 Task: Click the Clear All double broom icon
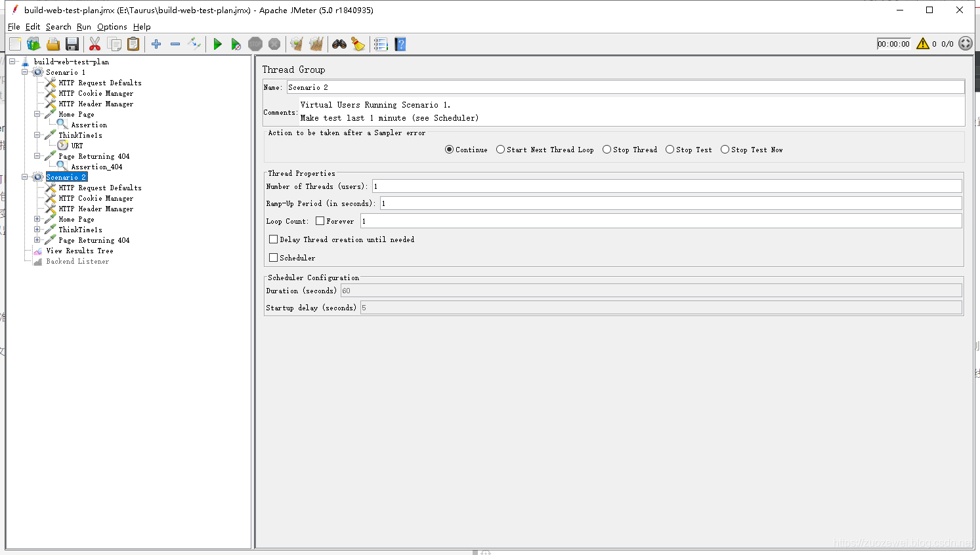316,44
